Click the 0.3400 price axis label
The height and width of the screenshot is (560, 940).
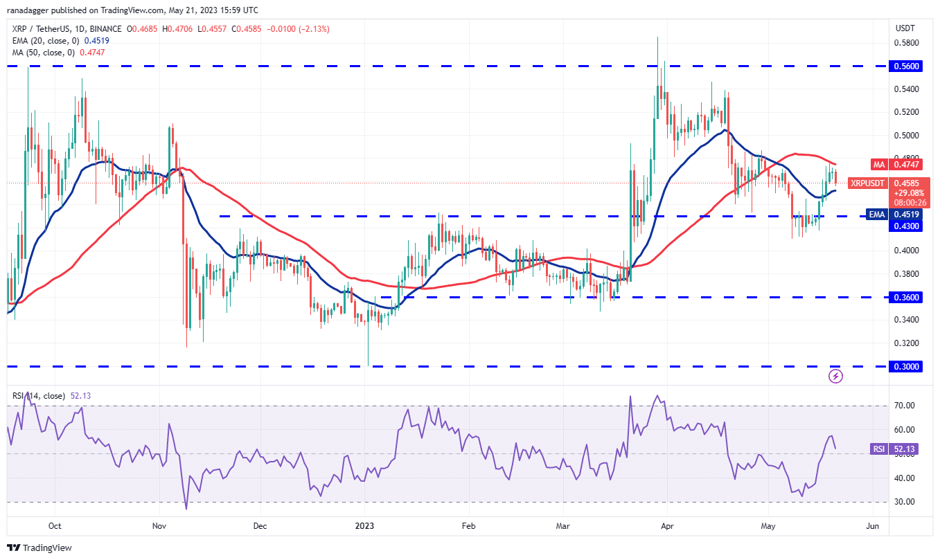point(908,320)
